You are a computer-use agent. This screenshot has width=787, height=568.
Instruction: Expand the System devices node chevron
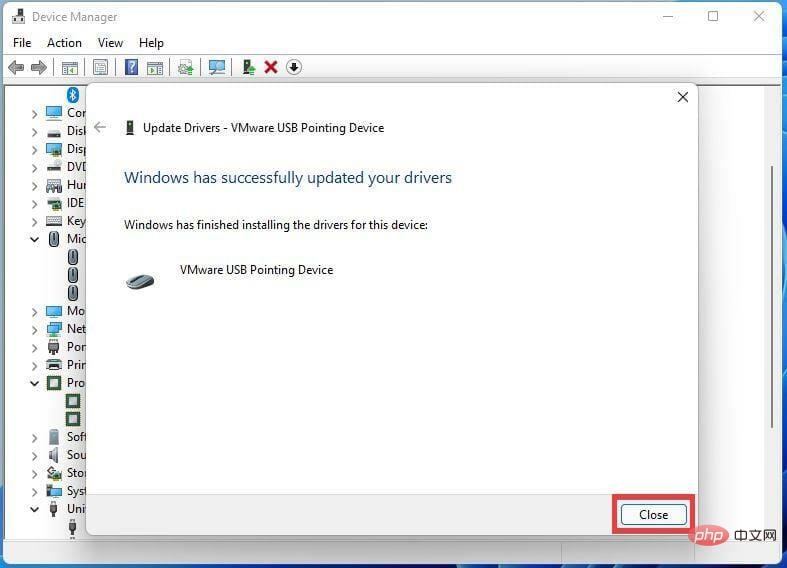coord(34,492)
